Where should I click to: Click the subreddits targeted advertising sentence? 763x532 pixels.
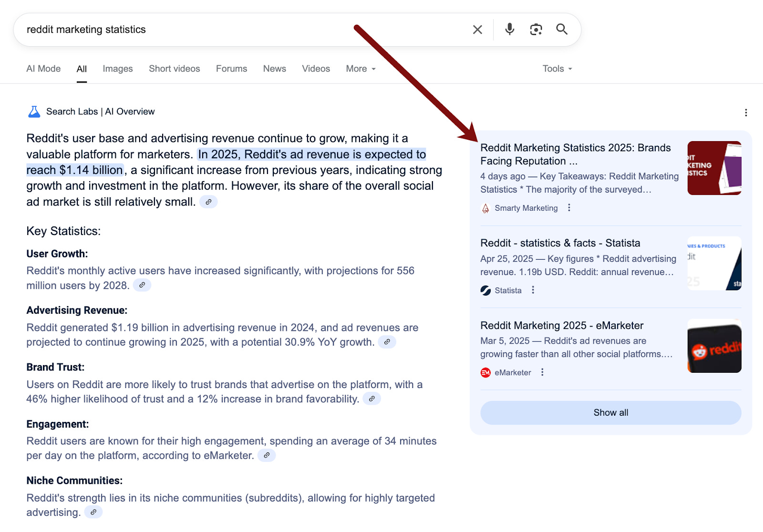click(x=230, y=505)
